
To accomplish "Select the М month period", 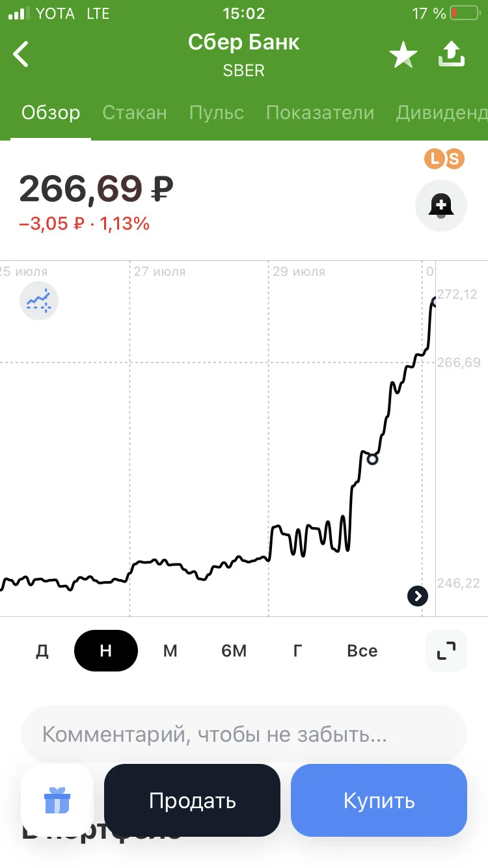I will 170,651.
